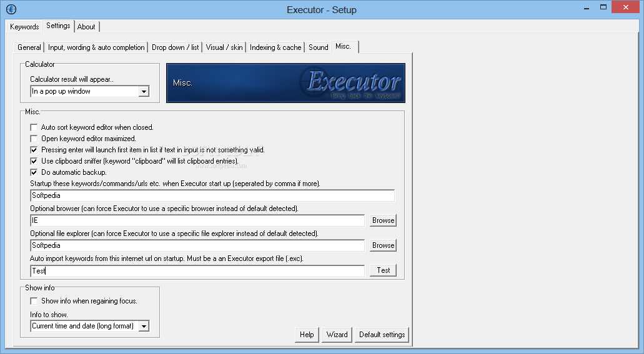Open Input, wording & auto completion tab

pos(96,47)
